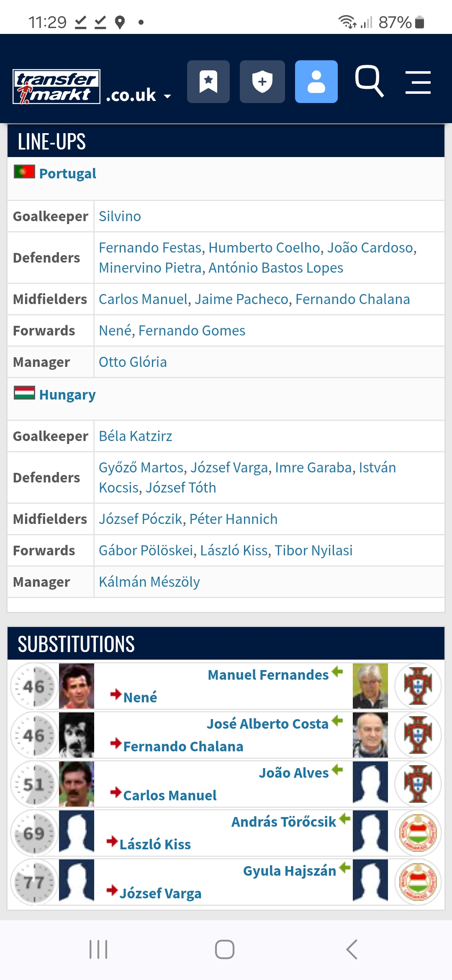
Task: Open the user profile icon
Action: tap(316, 82)
